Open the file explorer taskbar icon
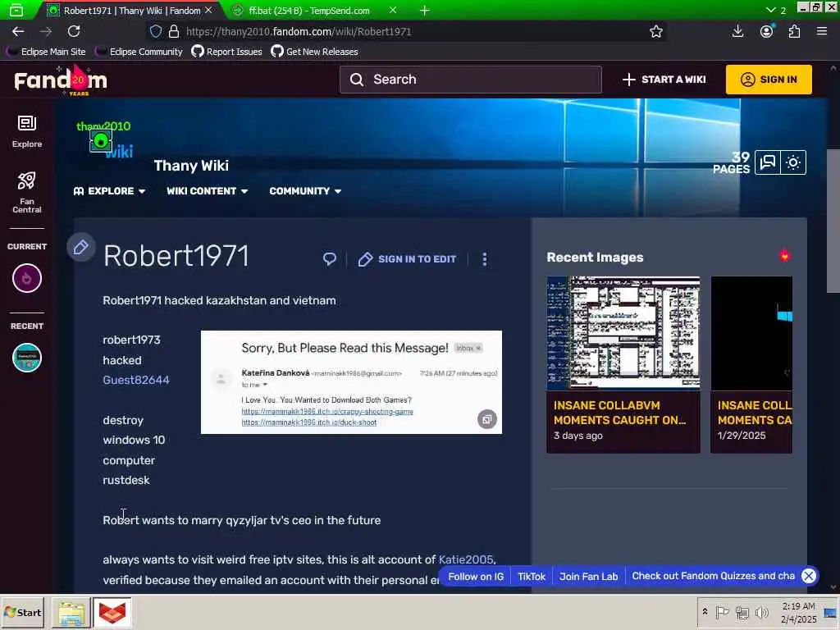This screenshot has height=630, width=840. tap(71, 613)
